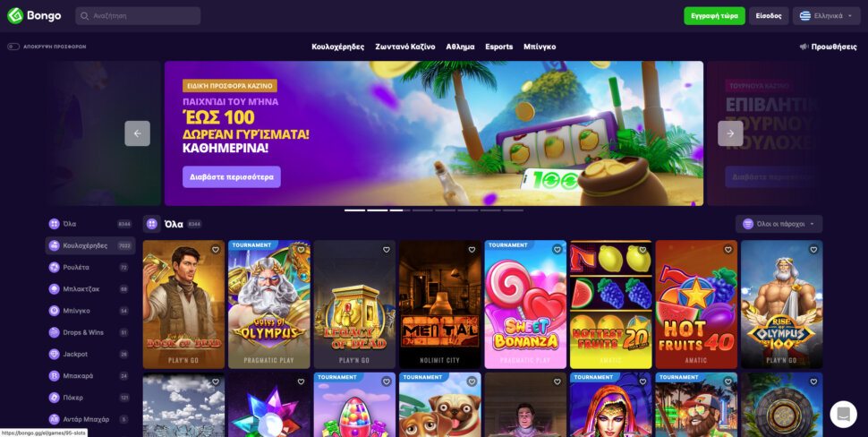Toggle the Απόκρυψη προσφορών switch

(x=13, y=47)
